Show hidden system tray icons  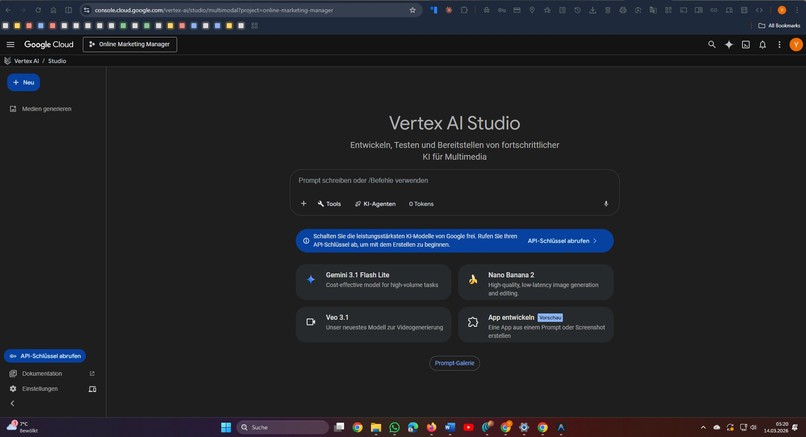coord(703,427)
